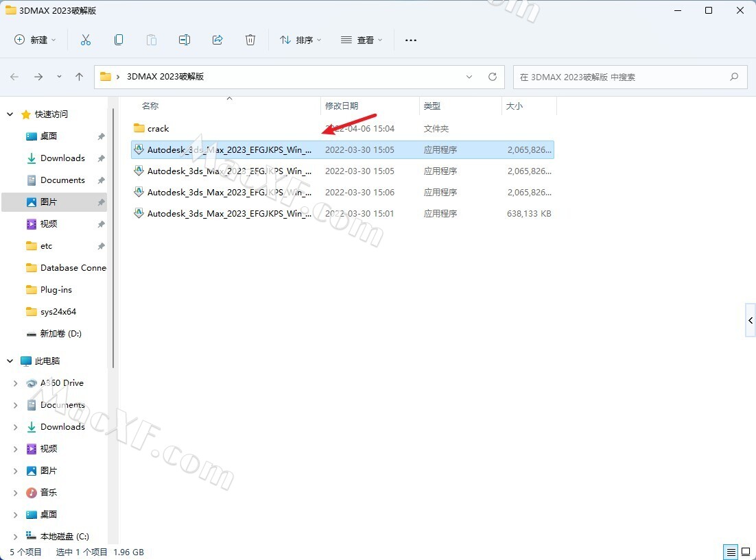Open 音乐 under 此电脑

pyautogui.click(x=48, y=493)
